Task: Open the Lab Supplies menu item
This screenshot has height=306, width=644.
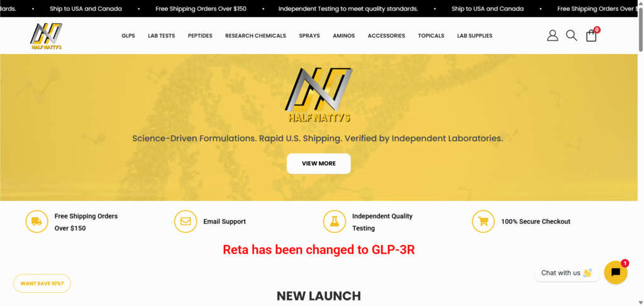Action: tap(475, 36)
